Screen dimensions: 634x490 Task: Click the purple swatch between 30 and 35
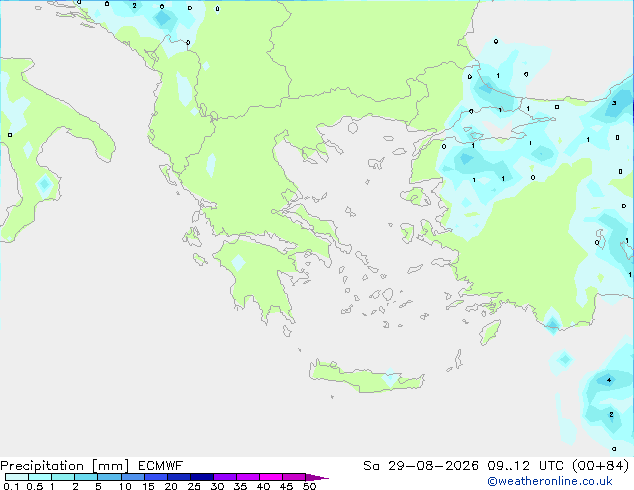tap(225, 477)
